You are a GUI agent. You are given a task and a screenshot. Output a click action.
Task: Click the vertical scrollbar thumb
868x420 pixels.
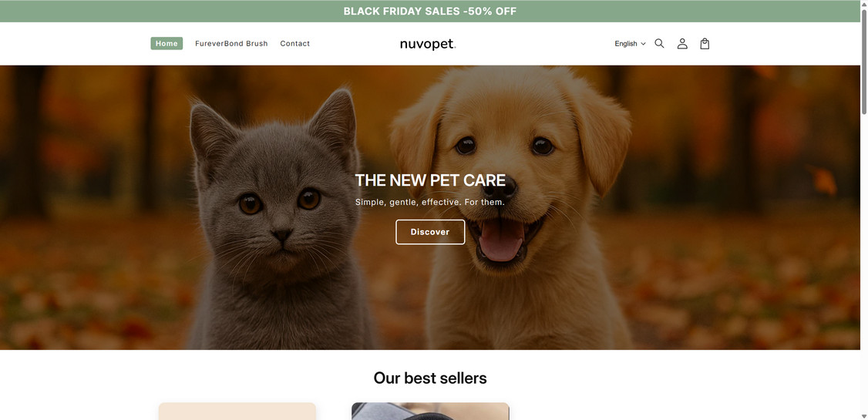point(864,61)
